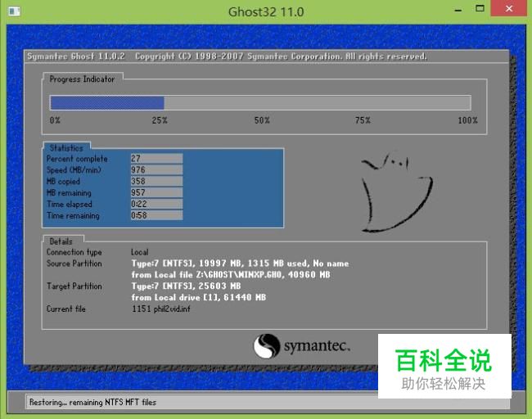Click the 75% progress marker label

coord(363,120)
